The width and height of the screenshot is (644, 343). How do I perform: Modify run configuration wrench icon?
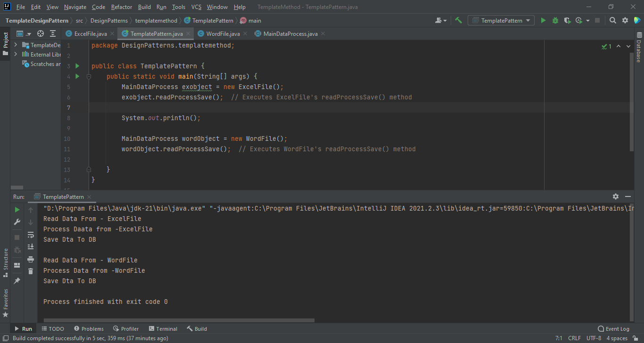tap(17, 222)
